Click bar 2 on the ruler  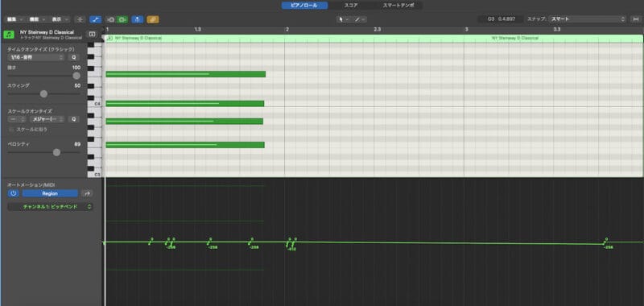coord(287,30)
